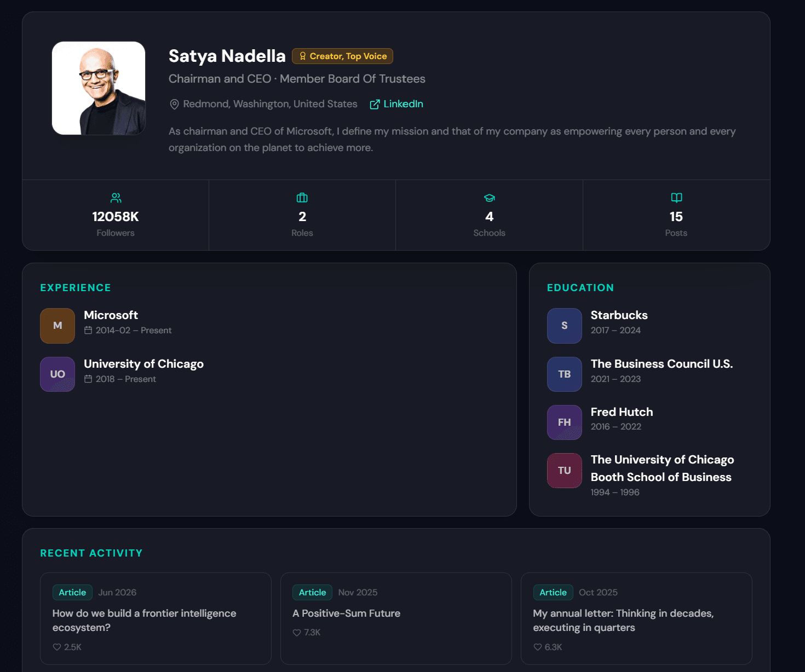Image resolution: width=805 pixels, height=672 pixels.
Task: Select the EXPERIENCE section heading
Action: pyautogui.click(x=76, y=288)
